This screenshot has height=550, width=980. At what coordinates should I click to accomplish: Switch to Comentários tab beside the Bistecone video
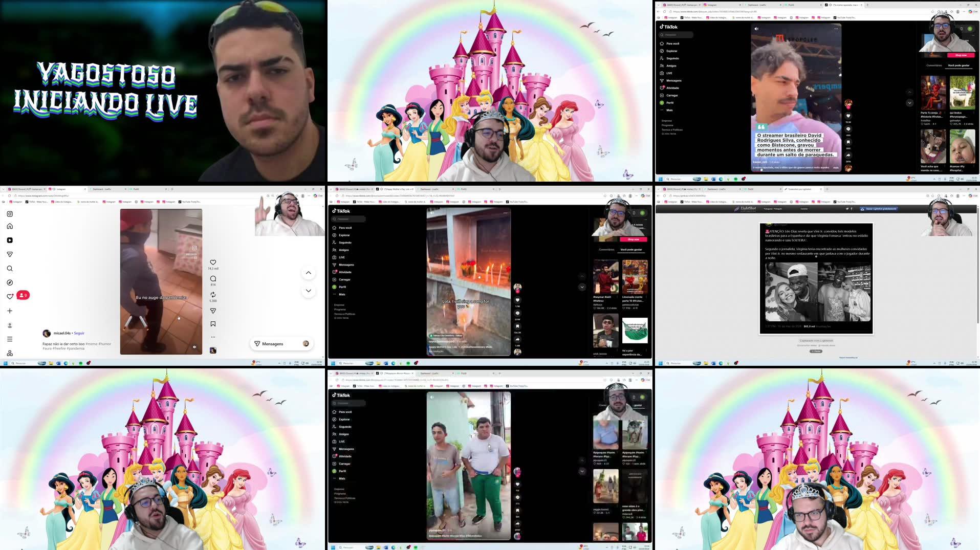(x=934, y=65)
